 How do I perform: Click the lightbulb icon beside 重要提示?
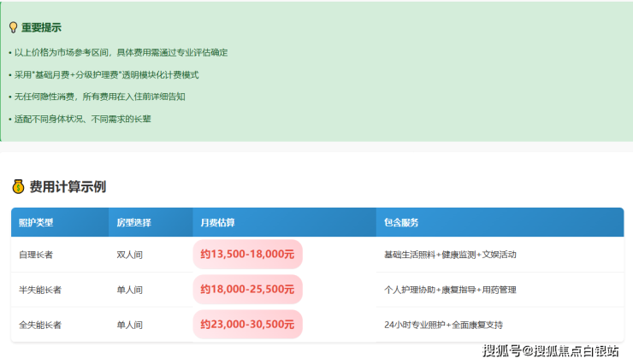[x=13, y=27]
